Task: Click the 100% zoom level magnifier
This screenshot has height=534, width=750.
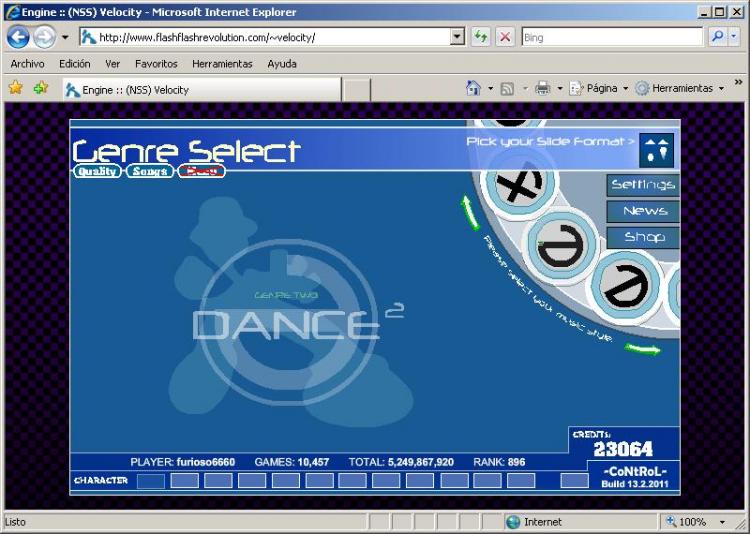Action: tap(671, 522)
